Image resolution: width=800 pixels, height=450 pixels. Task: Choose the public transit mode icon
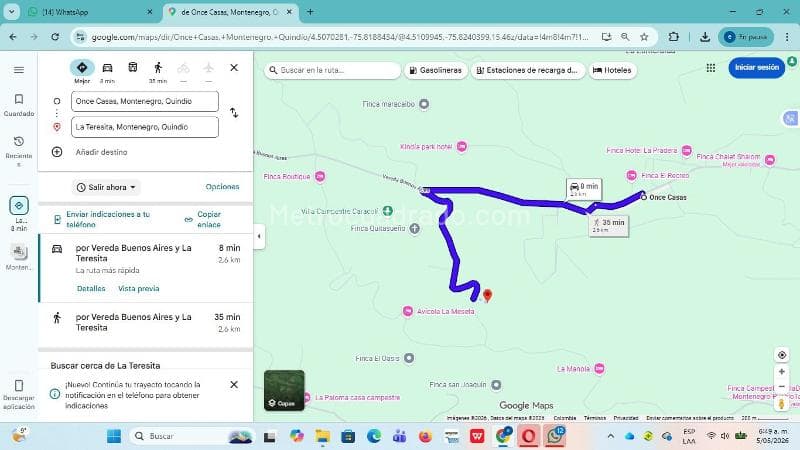(x=133, y=67)
